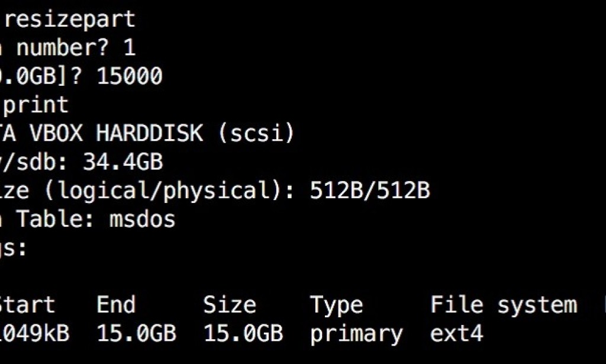Select the "512B/512B" sector size value
This screenshot has width=606, height=364.
tap(369, 191)
